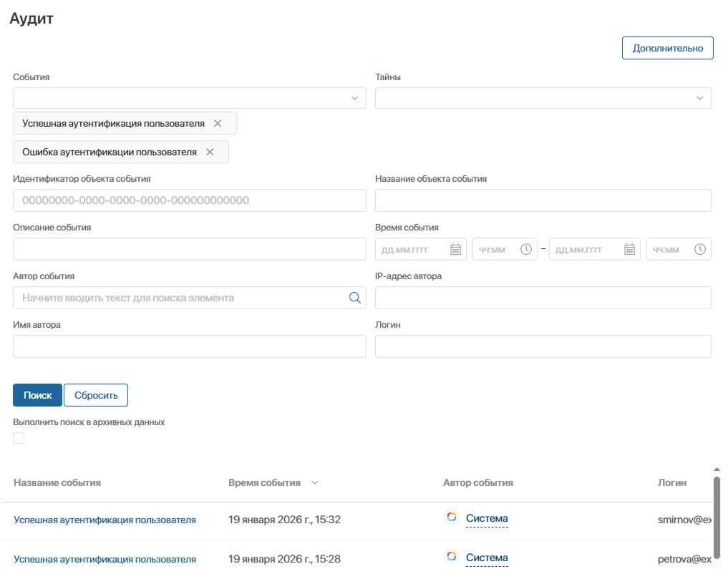Click the 'Название события' column header

coord(57,482)
